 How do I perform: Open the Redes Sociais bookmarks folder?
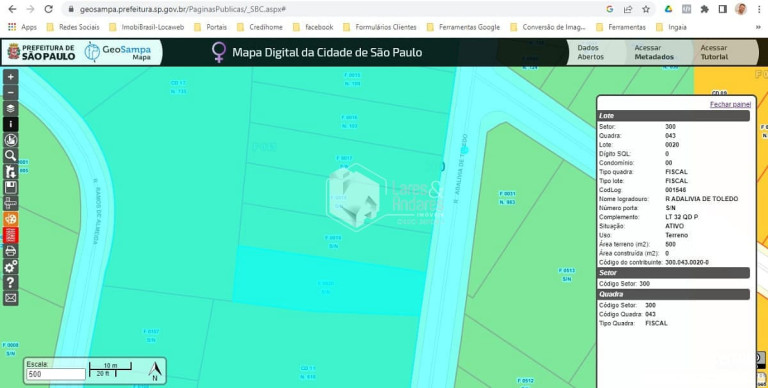coord(72,27)
